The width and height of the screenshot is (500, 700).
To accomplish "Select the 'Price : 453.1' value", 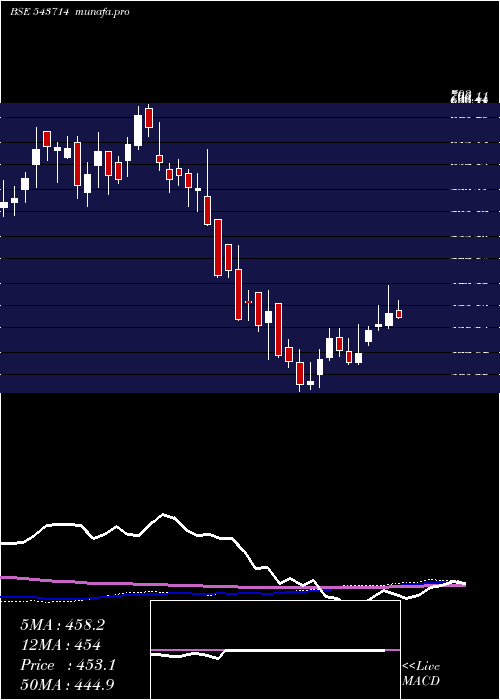I will [x=68, y=665].
